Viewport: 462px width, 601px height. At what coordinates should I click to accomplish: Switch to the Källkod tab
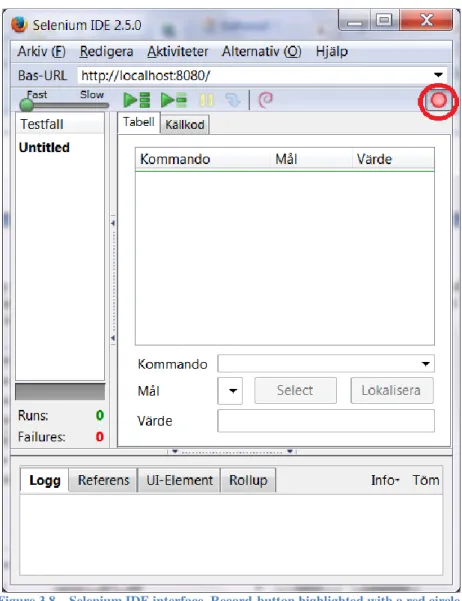[185, 125]
